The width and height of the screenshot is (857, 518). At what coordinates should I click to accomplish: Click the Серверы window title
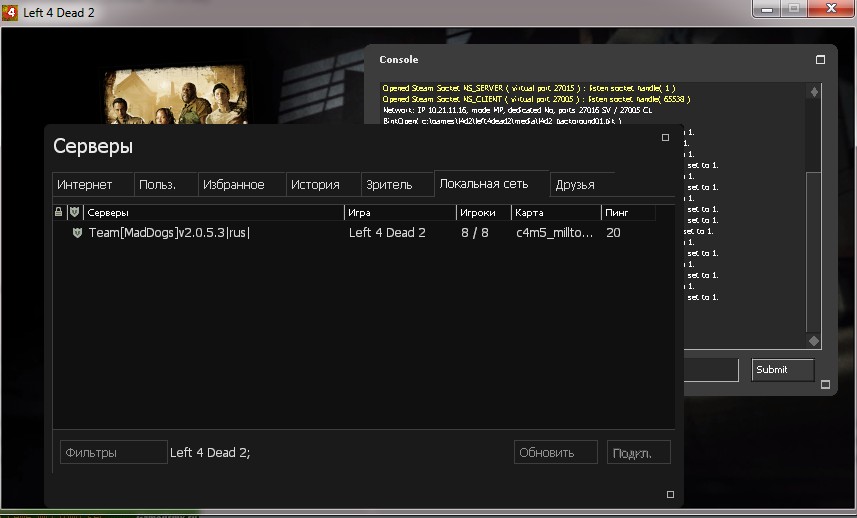93,146
